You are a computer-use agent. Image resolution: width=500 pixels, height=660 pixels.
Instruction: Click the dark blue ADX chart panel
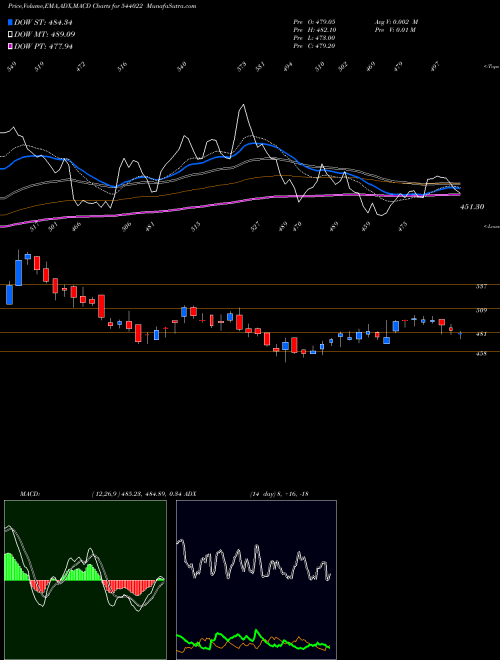pyautogui.click(x=256, y=580)
